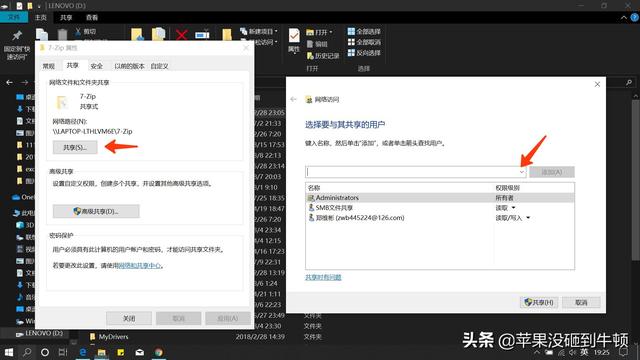The image size is (640, 360).
Task: Click 反向选择 in the ribbon
Action: tap(364, 53)
